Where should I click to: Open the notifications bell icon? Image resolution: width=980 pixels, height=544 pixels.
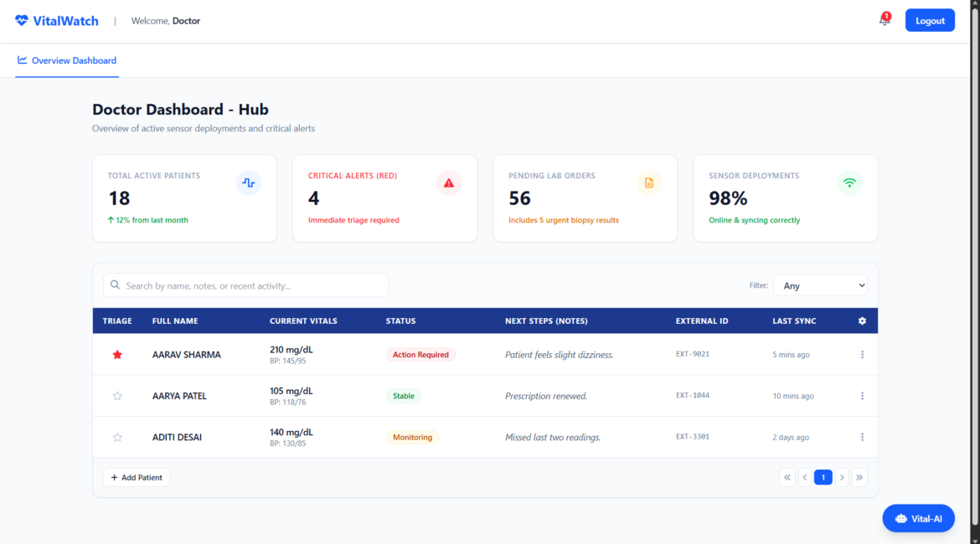(x=885, y=20)
